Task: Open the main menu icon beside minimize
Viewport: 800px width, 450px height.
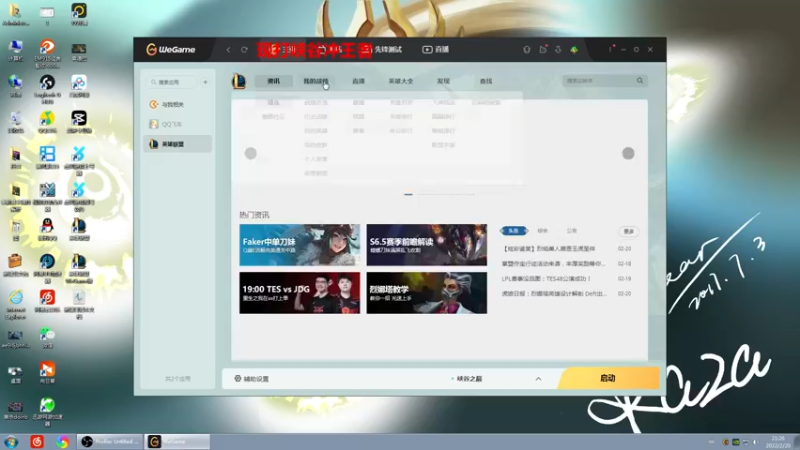Action: click(610, 49)
